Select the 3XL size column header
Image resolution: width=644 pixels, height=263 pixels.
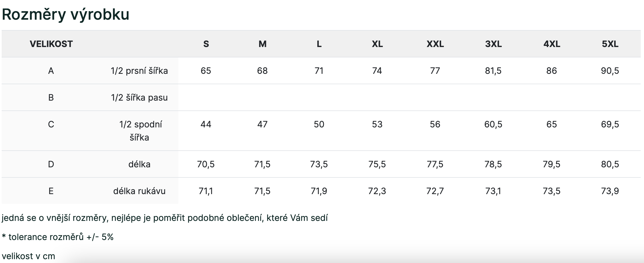tap(493, 44)
